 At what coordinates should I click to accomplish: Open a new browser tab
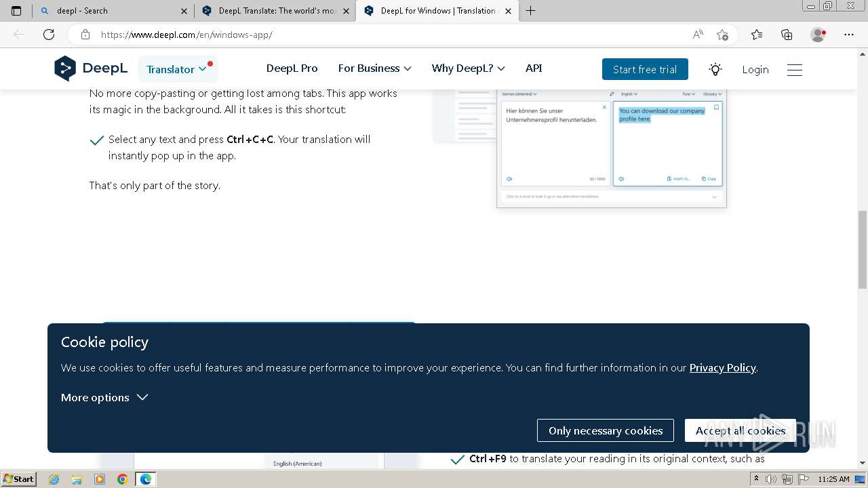pos(530,11)
